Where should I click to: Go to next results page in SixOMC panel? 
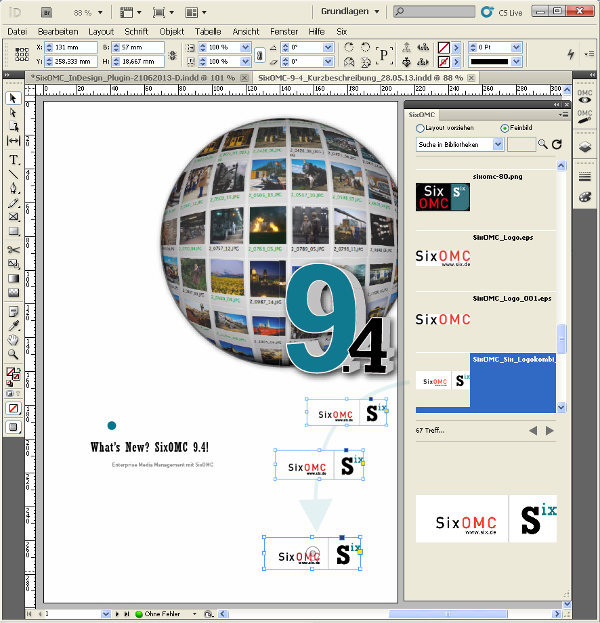(550, 431)
